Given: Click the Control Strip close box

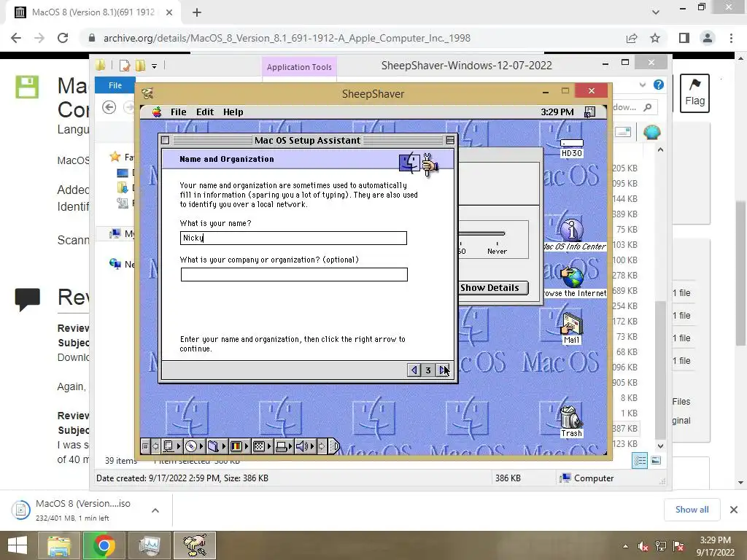Looking at the screenshot, I should pos(145,446).
